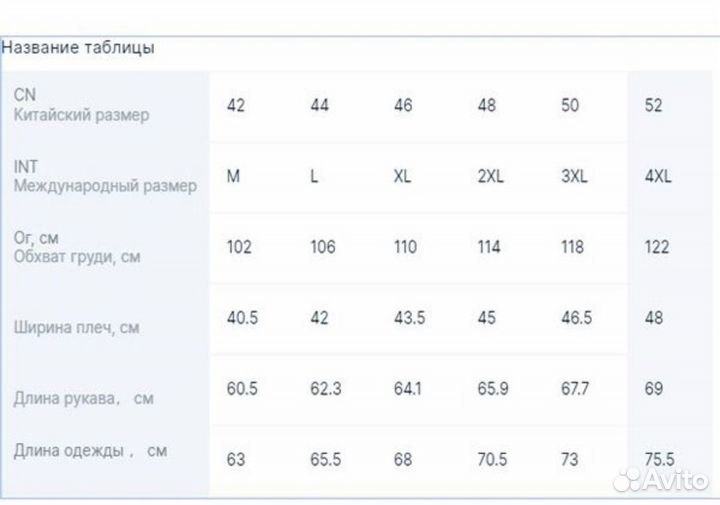Image resolution: width=720 pixels, height=505 pixels.
Task: Select the "Длина одежды, см" row label
Action: (90, 451)
